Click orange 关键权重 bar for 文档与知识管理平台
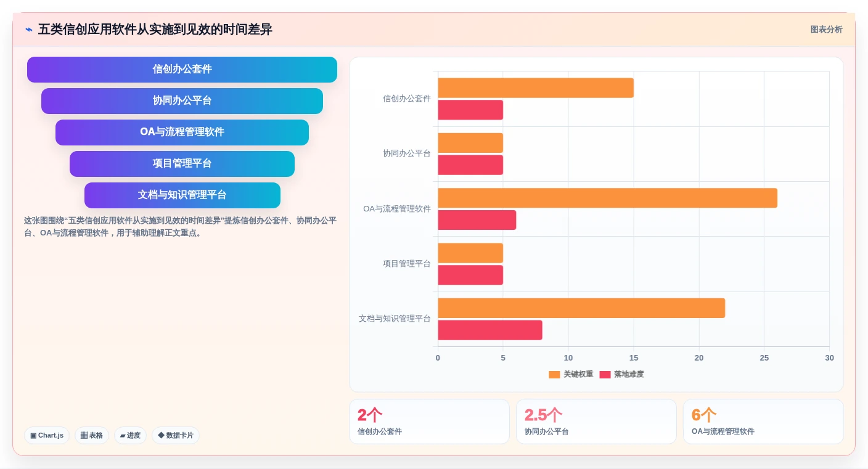The image size is (868, 469). point(581,308)
